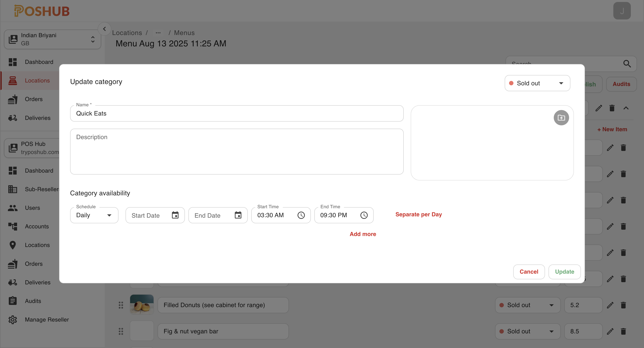Open the Start Date calendar picker

pos(175,215)
